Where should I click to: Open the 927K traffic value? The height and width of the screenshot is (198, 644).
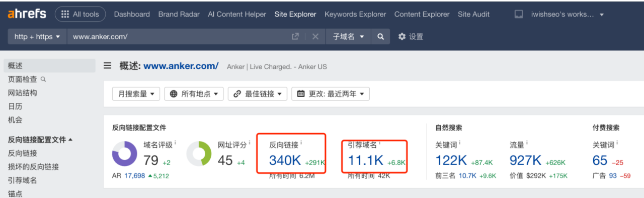(526, 161)
